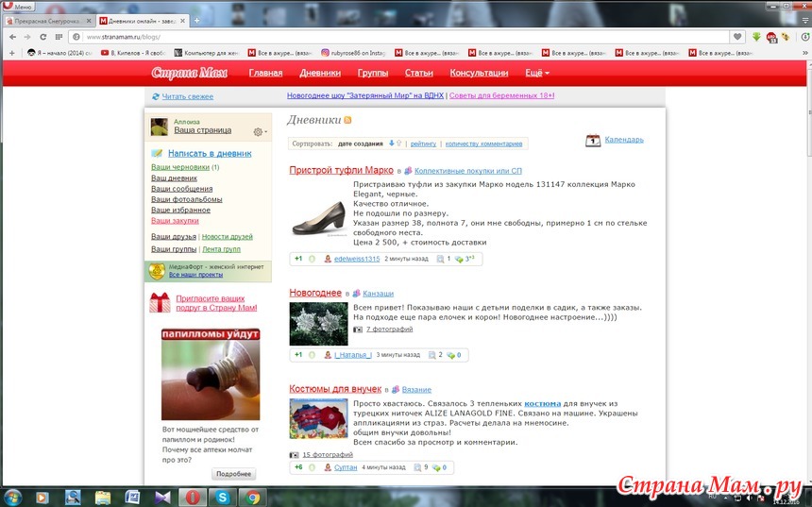Open the speed dial grid icon
Screen dimensions: 812x507
coord(59,37)
